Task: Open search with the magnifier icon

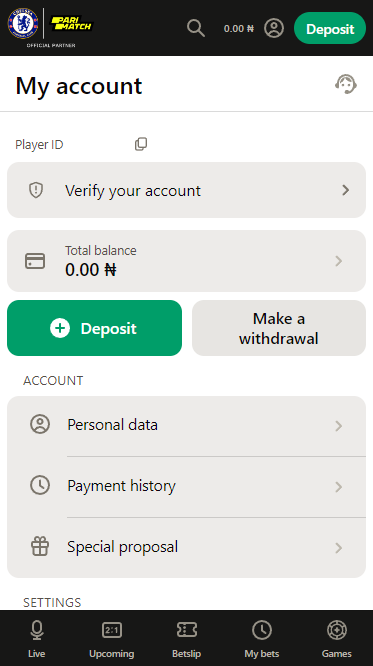Action: point(196,28)
